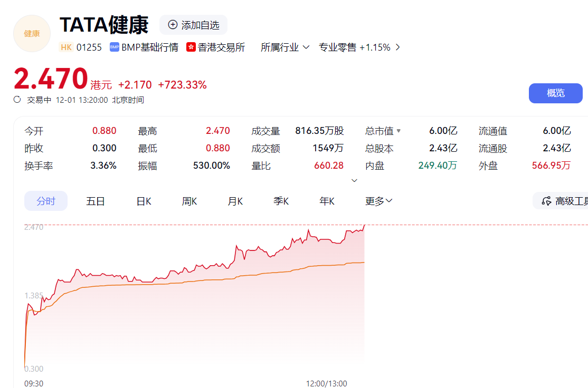The height and width of the screenshot is (388, 588).
Task: Toggle the 总市值 dropdown triangle
Action: tap(399, 131)
